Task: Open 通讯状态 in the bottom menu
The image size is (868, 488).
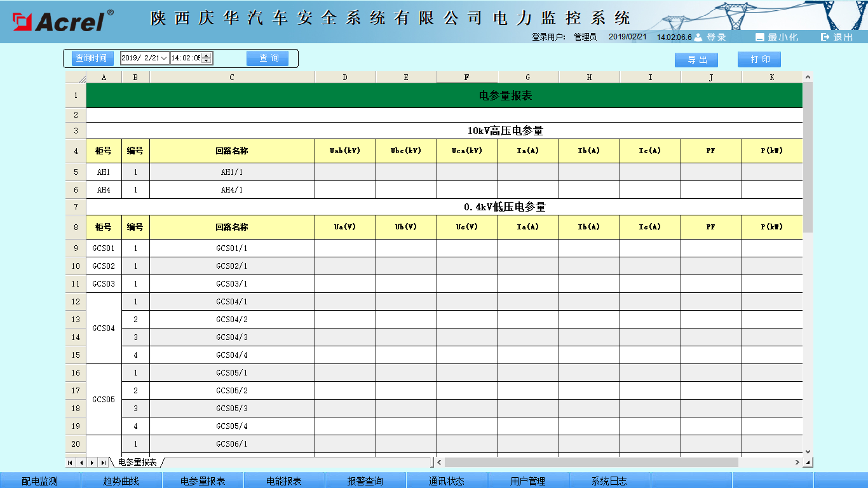Action: (447, 481)
